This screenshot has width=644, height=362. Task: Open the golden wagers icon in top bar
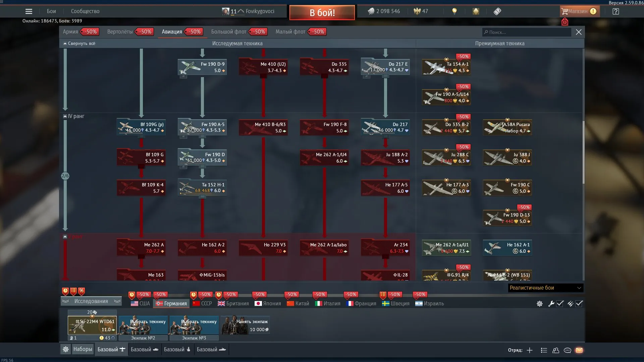point(476,11)
